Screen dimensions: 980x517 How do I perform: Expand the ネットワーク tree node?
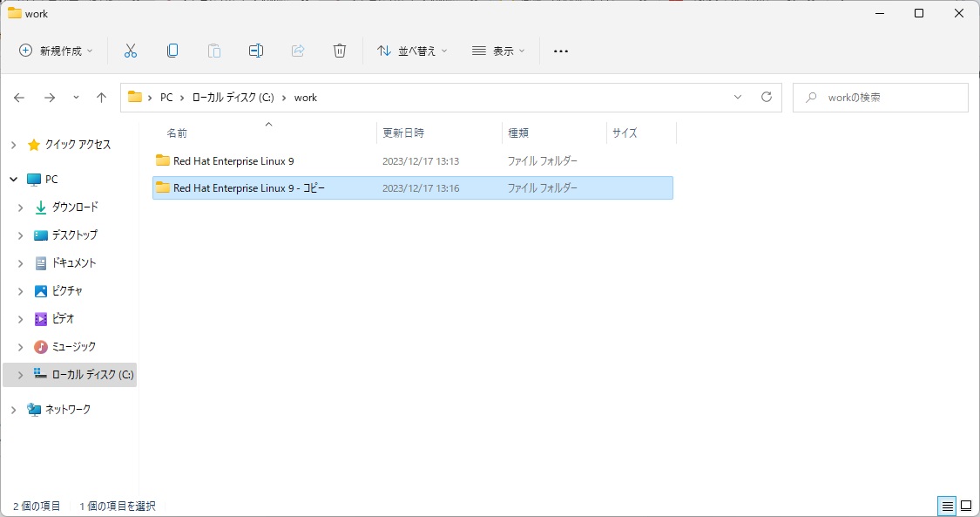pyautogui.click(x=14, y=410)
